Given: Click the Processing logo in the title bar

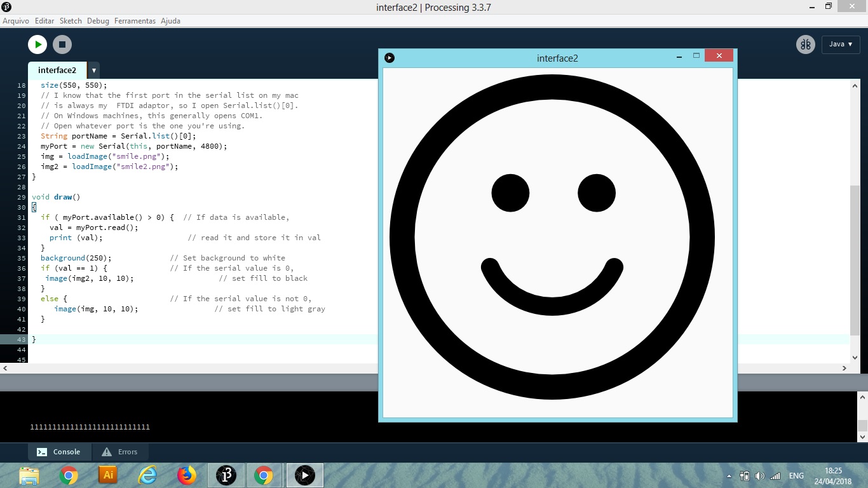Looking at the screenshot, I should [6, 7].
